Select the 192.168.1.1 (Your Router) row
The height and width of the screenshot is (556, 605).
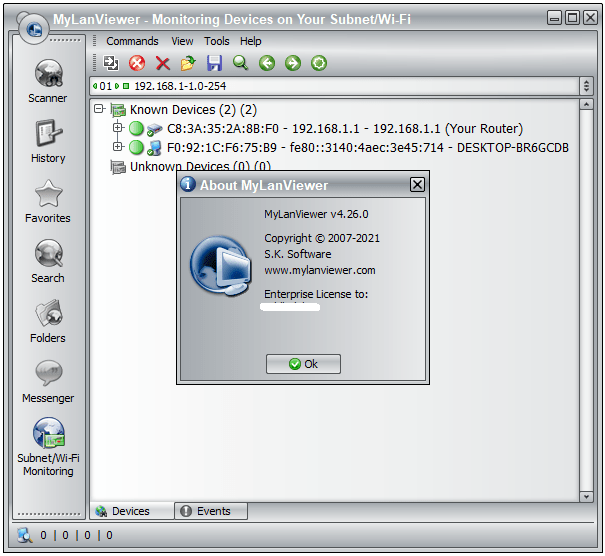click(345, 128)
